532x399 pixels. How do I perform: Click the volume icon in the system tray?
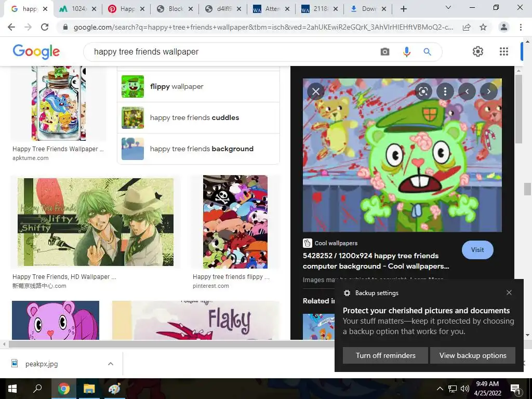464,389
